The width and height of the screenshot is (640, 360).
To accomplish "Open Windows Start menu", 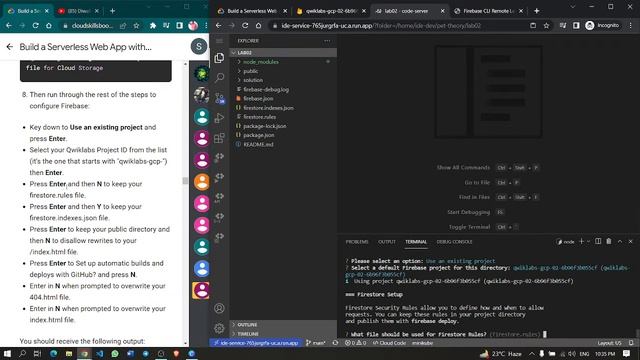I will click(x=7, y=353).
